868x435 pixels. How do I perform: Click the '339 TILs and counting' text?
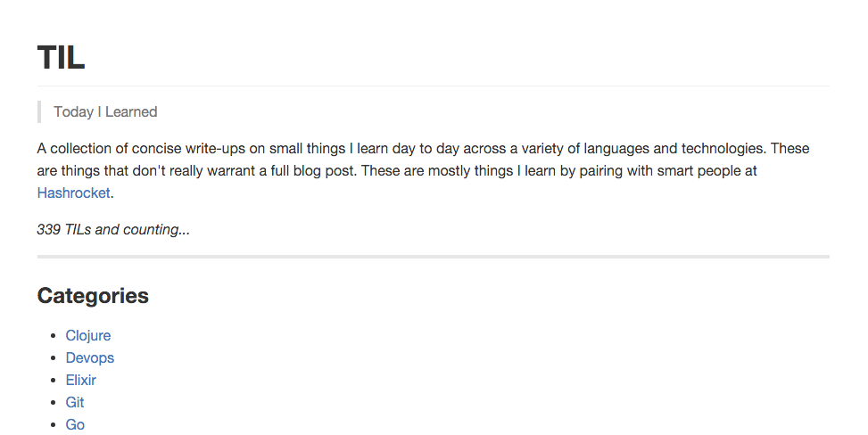click(113, 230)
